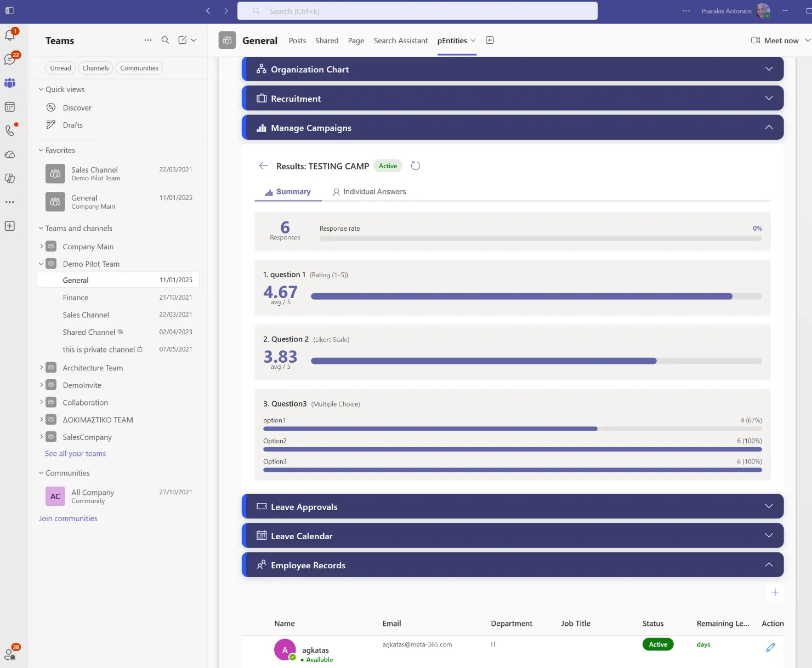Click the new message compose icon
The width and height of the screenshot is (812, 668).
point(183,40)
